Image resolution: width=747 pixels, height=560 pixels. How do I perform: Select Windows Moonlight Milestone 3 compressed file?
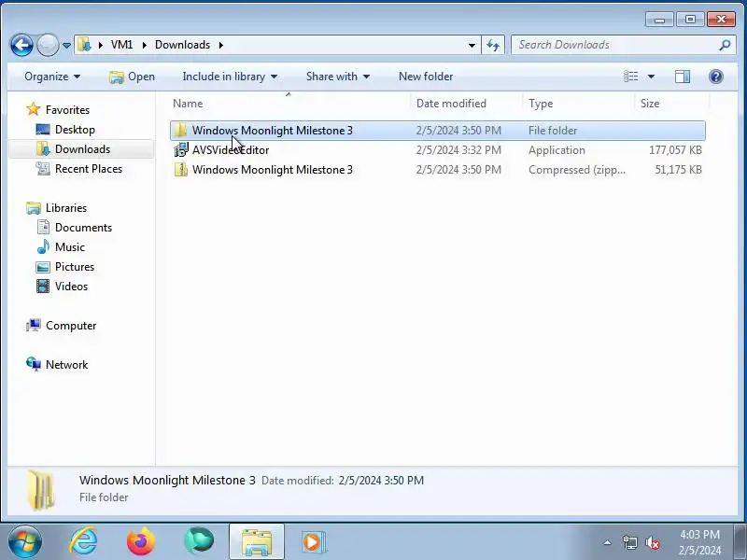pyautogui.click(x=437, y=170)
